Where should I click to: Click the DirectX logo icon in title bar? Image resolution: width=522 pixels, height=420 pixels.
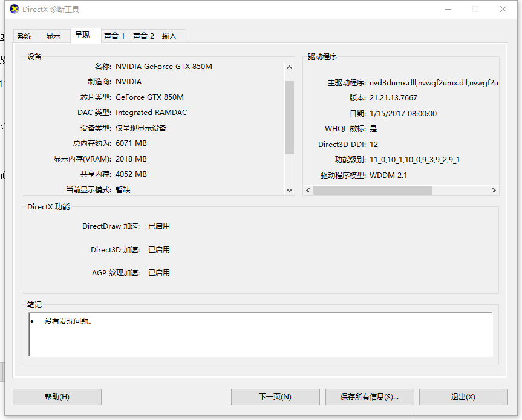pos(15,9)
